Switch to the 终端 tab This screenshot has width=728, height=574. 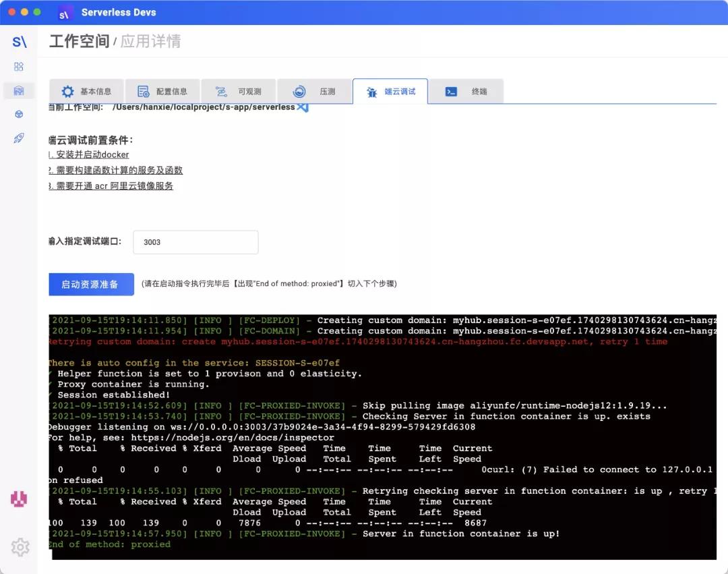466,92
